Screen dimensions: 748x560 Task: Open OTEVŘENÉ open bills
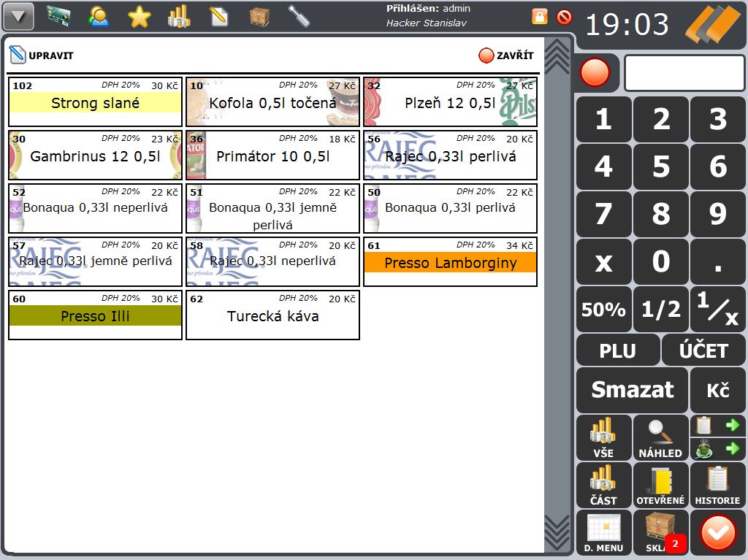click(661, 485)
